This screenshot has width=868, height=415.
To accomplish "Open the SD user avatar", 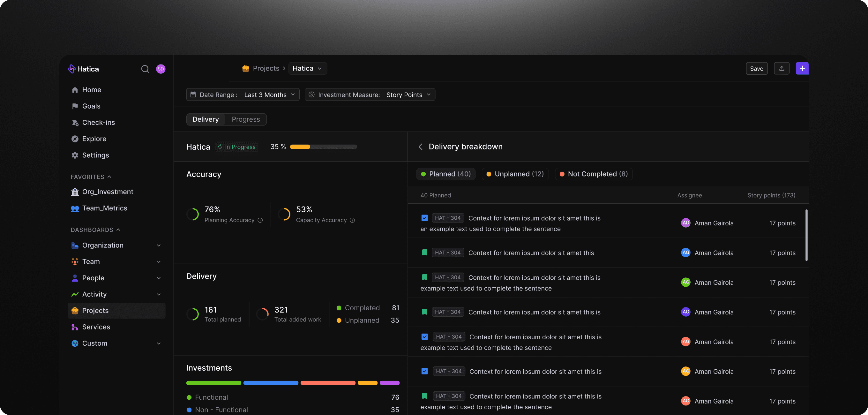I will tap(161, 69).
